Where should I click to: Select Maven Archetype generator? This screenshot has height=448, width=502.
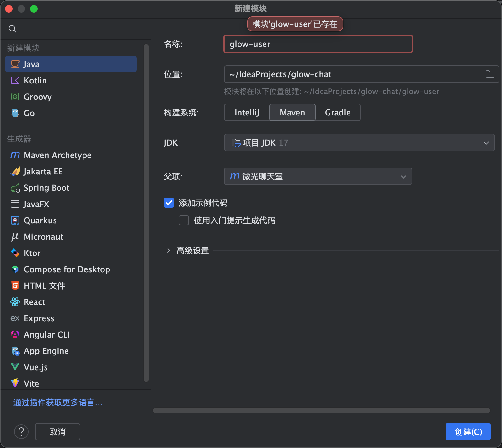(x=57, y=155)
